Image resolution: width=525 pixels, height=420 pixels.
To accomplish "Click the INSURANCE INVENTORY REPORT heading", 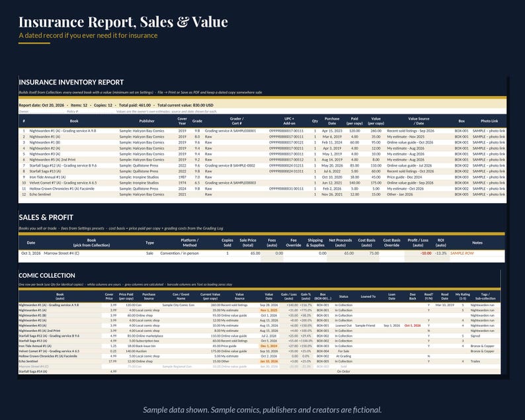I will [x=71, y=83].
